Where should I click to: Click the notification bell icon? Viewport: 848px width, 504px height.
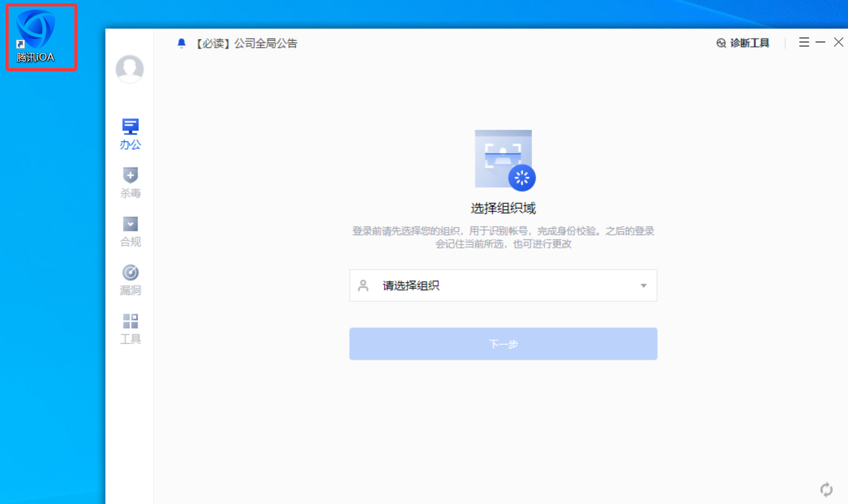point(182,43)
